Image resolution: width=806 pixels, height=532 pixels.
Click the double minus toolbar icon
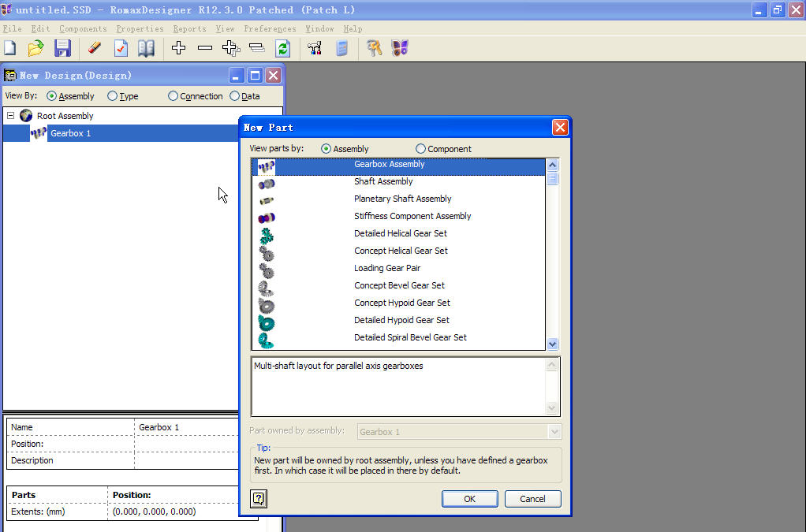256,48
